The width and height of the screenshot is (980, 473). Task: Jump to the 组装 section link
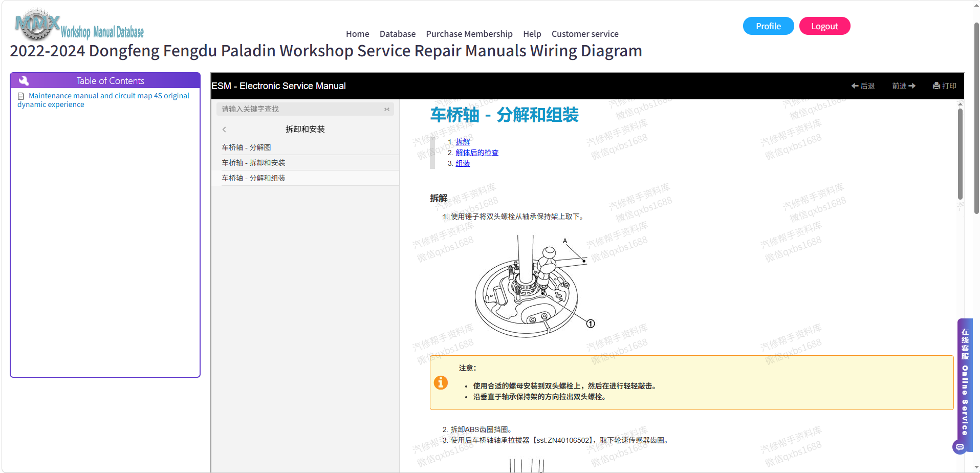point(463,163)
